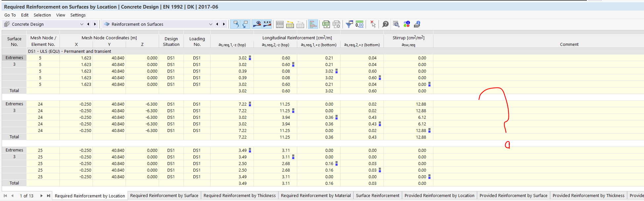Click the deselect cursor icon with red X
The width and height of the screenshot is (644, 201).
[373, 24]
